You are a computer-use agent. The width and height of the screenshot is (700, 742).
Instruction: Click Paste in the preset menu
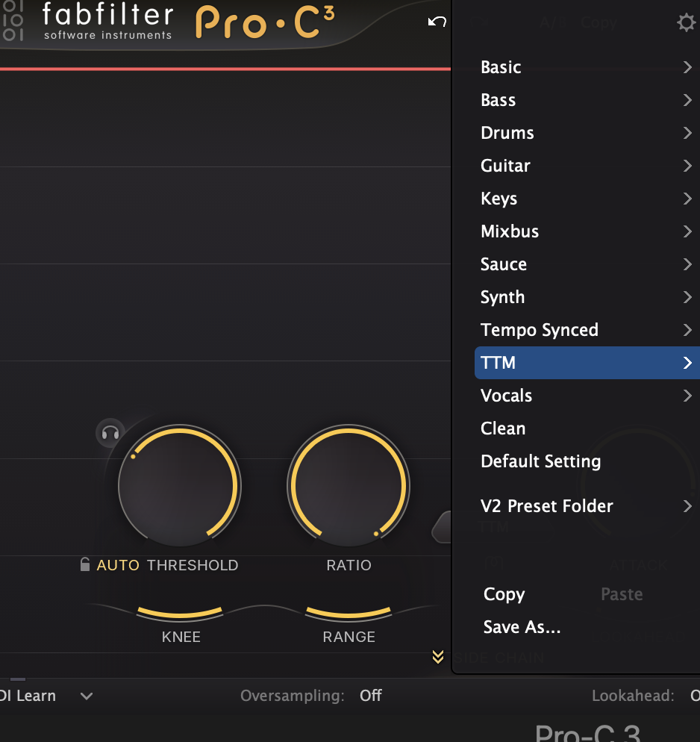[622, 594]
